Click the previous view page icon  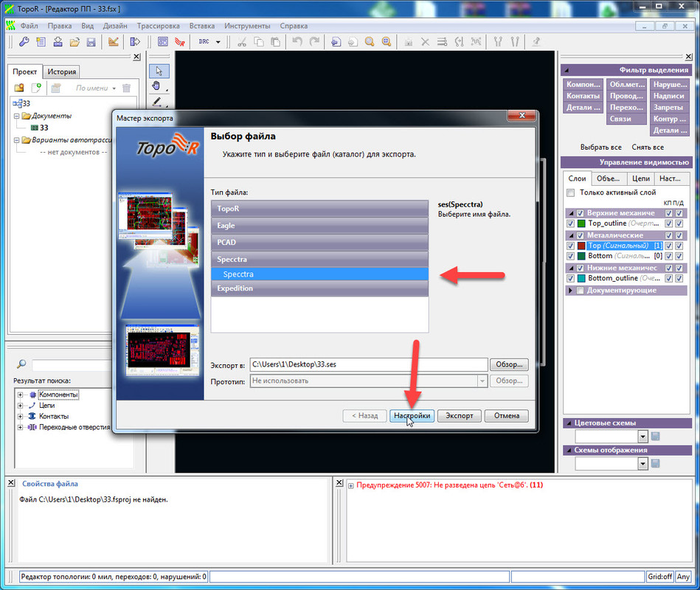pos(336,42)
